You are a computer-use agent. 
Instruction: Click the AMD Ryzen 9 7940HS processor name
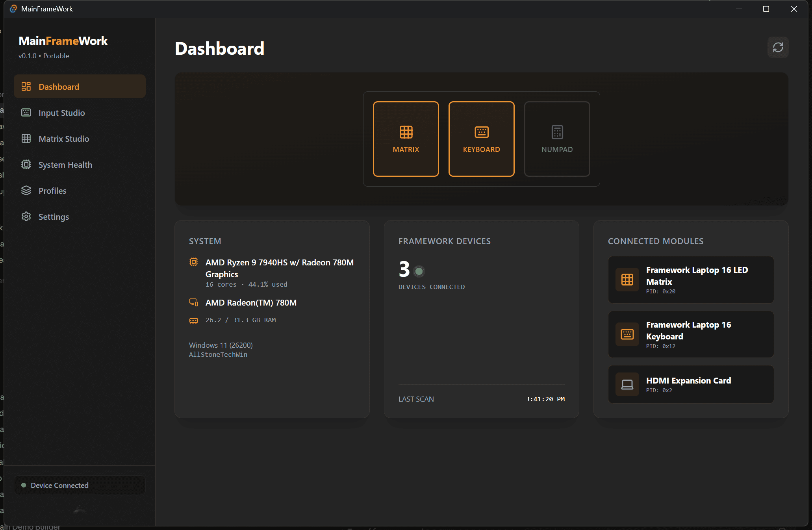point(280,268)
